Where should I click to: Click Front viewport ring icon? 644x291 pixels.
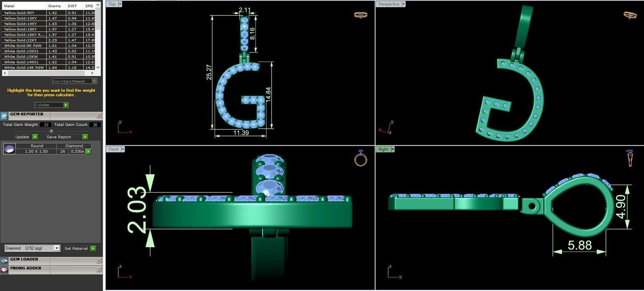tap(360, 158)
